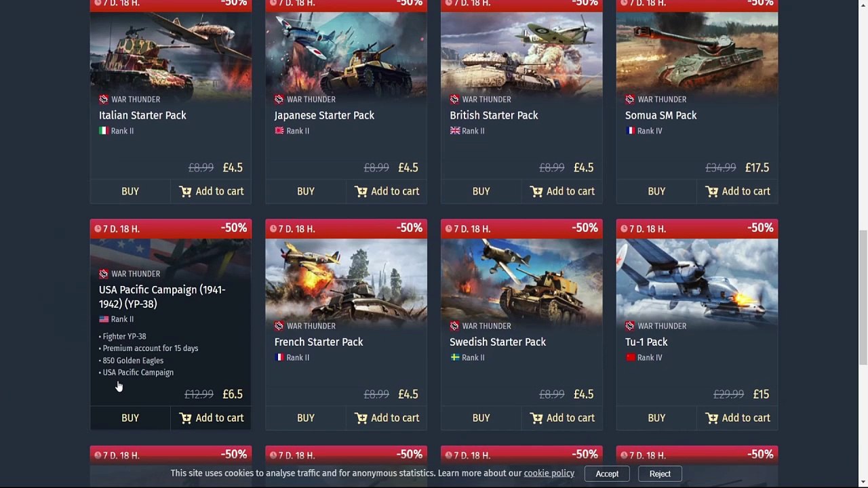Click the cart icon on Japanese Starter Pack
The image size is (868, 488).
point(361,192)
